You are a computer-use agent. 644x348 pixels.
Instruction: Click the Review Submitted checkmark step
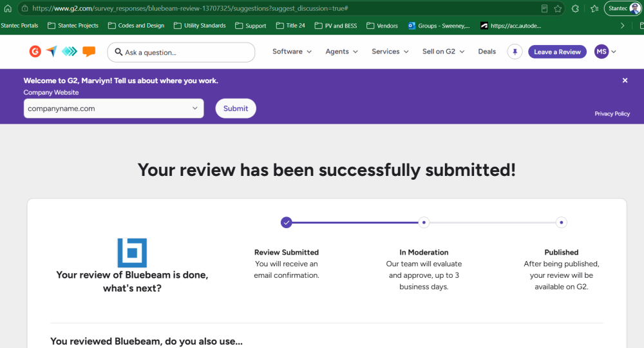pyautogui.click(x=287, y=223)
